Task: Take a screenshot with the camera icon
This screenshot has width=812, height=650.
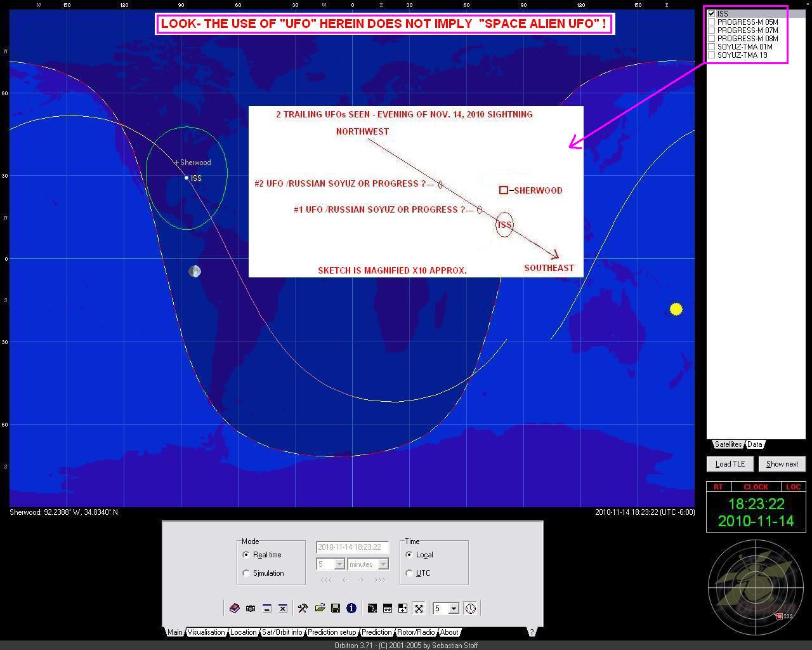Action: pyautogui.click(x=251, y=608)
